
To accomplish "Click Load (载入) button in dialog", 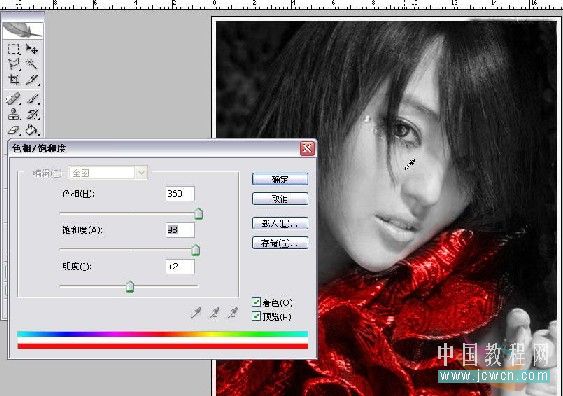I will pos(280,223).
